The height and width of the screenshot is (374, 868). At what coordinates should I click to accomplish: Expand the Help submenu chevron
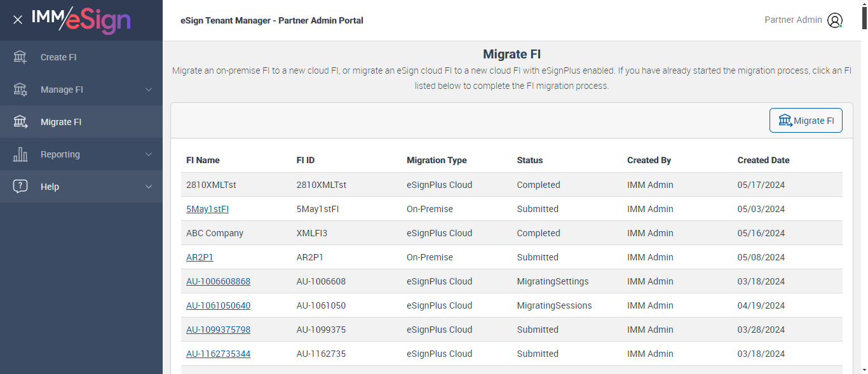tap(149, 187)
